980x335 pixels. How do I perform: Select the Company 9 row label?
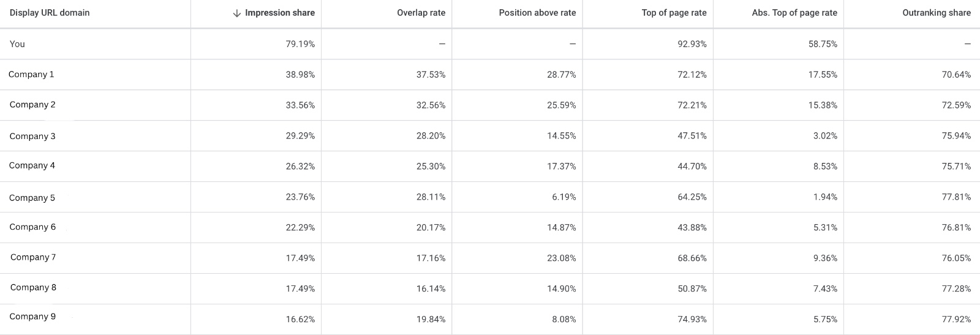(32, 317)
